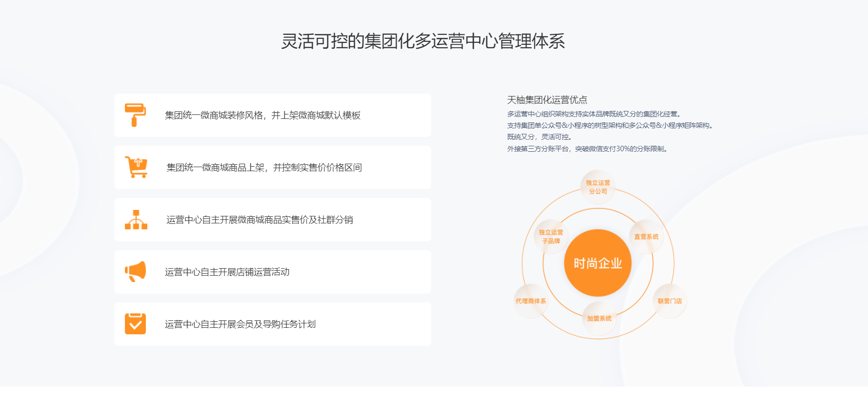The height and width of the screenshot is (393, 868).
Task: Click the 天柚集团化运营优点 subtitle
Action: click(547, 99)
